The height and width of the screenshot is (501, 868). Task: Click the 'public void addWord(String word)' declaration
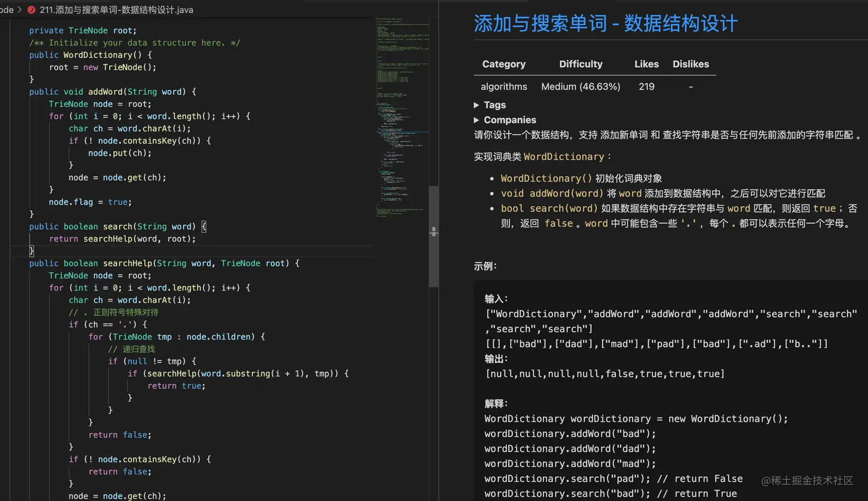pos(113,92)
